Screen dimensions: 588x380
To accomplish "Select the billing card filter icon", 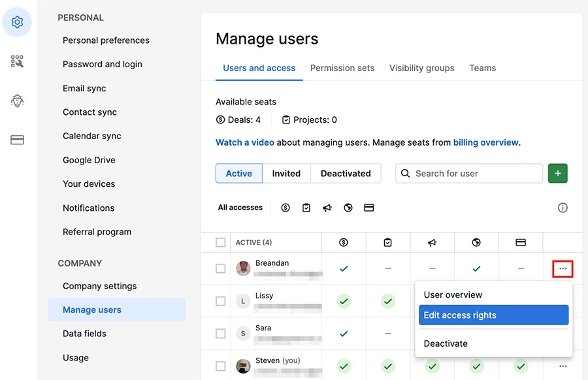I will pos(369,208).
